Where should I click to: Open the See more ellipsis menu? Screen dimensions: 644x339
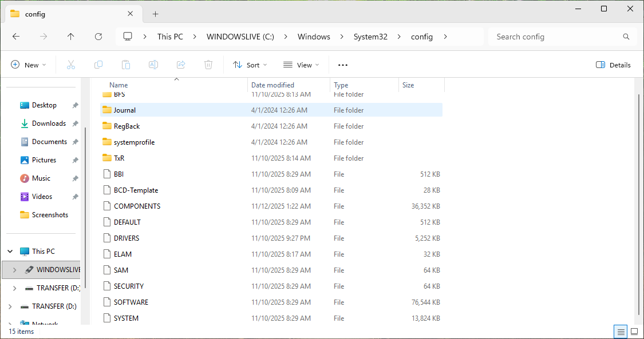343,65
